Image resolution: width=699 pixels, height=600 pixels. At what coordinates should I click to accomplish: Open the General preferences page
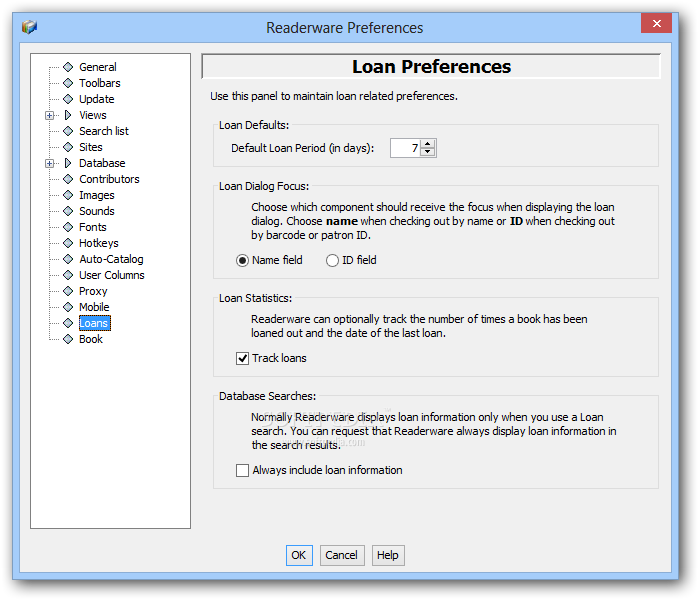[98, 67]
